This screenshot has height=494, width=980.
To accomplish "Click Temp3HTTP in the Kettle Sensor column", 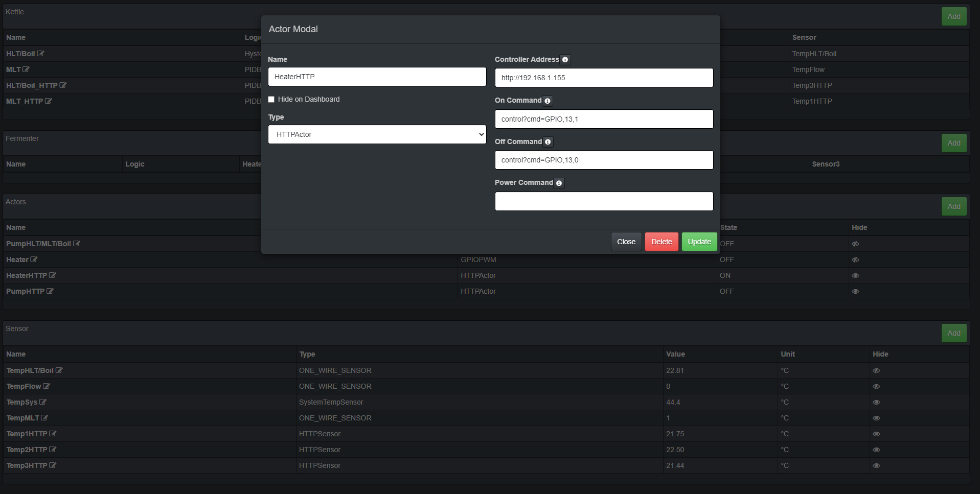I will click(812, 85).
